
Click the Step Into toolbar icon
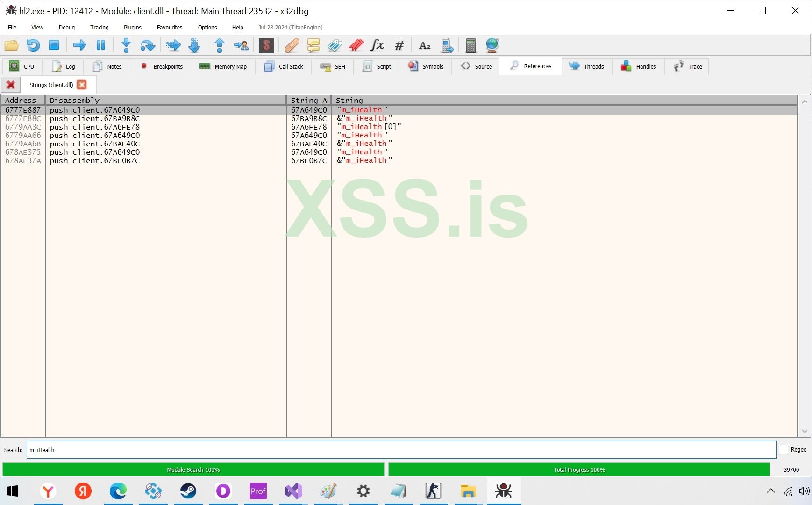(126, 45)
